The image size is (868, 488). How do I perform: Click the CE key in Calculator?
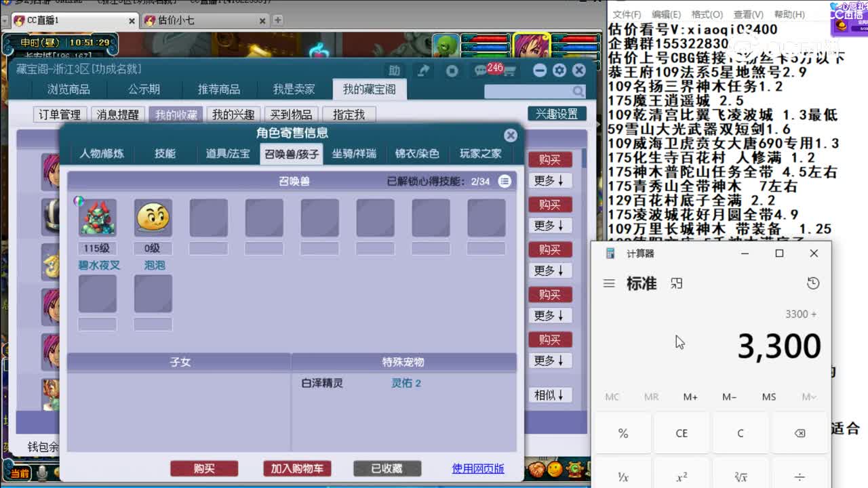[x=682, y=434]
